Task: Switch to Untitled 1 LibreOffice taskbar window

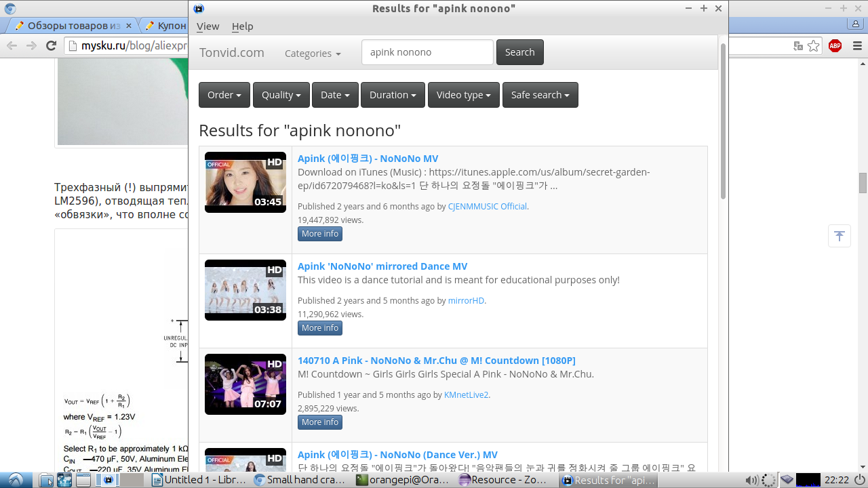Action: click(199, 480)
